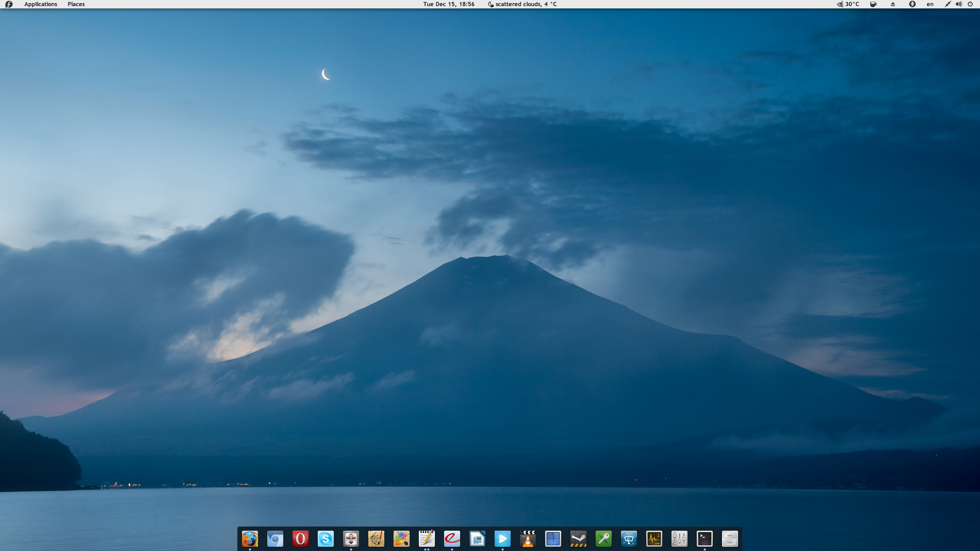
Task: Launch the system monitor graph app
Action: click(x=654, y=539)
